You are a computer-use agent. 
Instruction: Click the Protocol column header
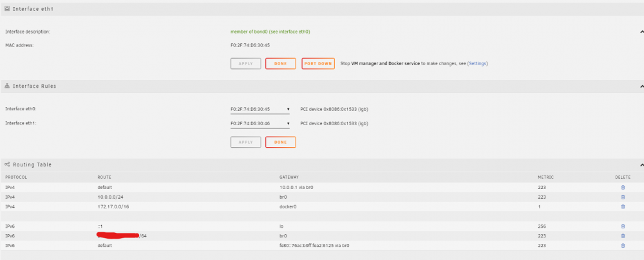point(16,177)
